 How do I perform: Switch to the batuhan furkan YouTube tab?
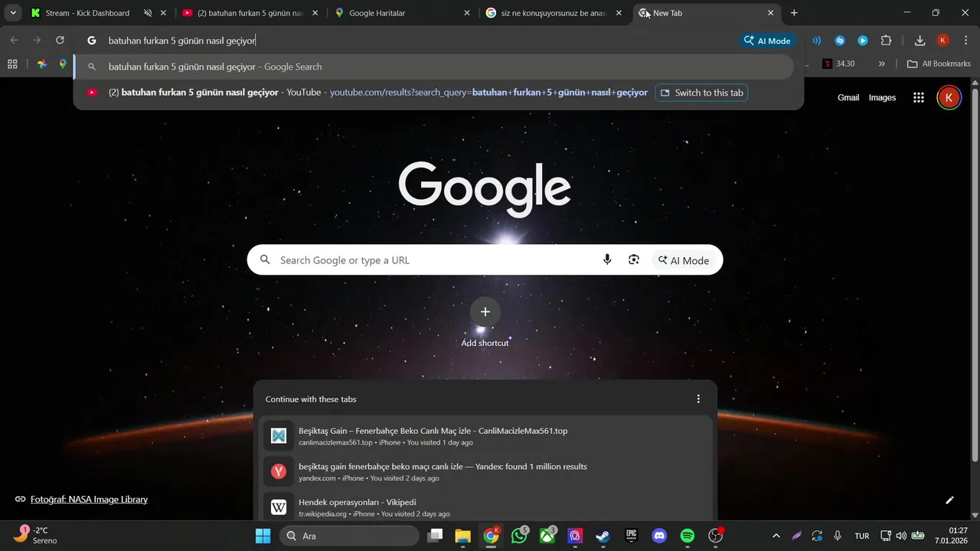pyautogui.click(x=250, y=13)
